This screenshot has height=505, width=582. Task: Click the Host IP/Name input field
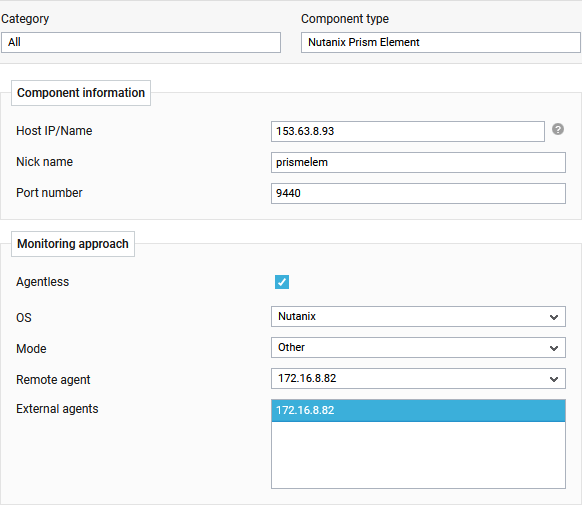[x=408, y=131]
